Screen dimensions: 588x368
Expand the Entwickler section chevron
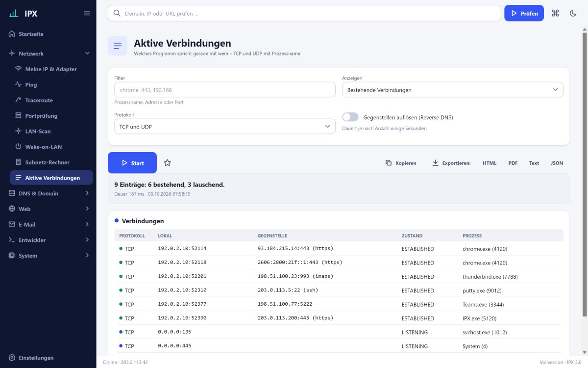87,240
